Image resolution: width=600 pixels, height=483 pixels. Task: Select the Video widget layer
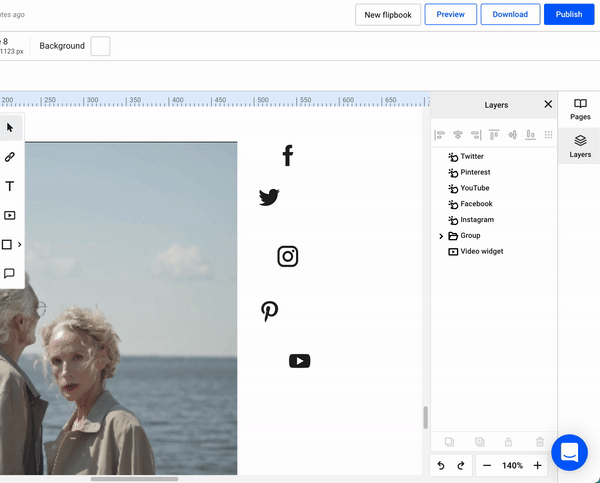tap(494, 251)
